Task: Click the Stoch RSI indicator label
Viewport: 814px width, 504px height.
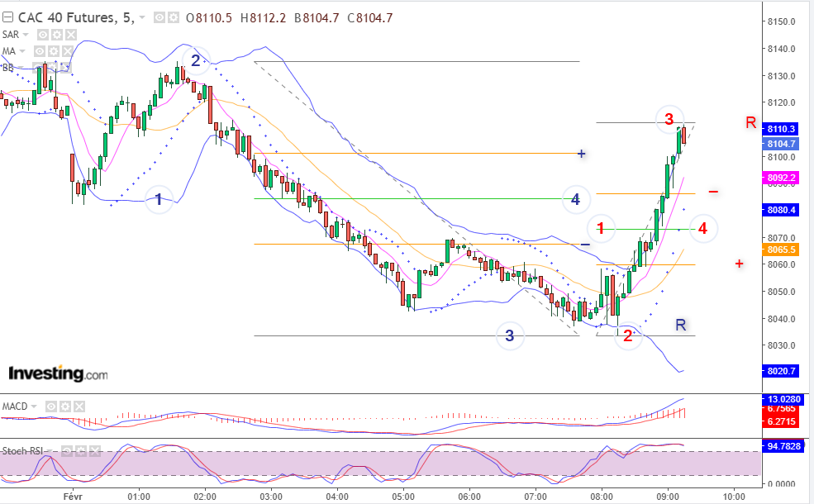Action: coord(22,451)
